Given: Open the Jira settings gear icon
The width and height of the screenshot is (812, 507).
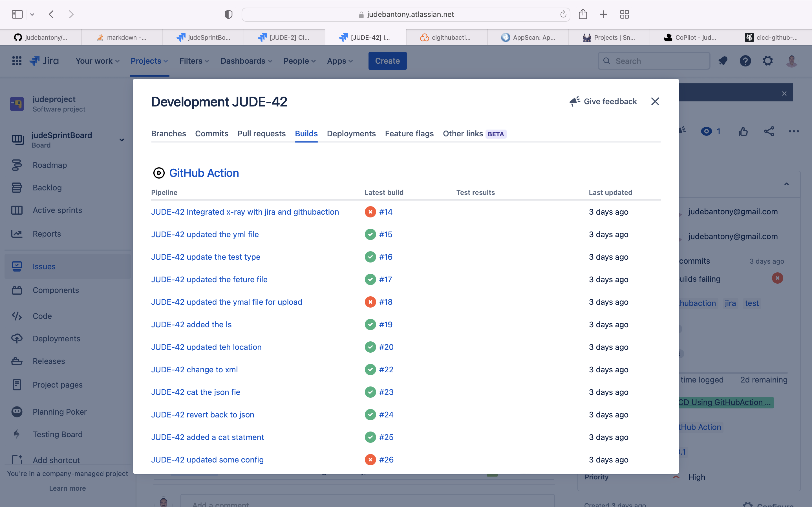Looking at the screenshot, I should [x=768, y=61].
